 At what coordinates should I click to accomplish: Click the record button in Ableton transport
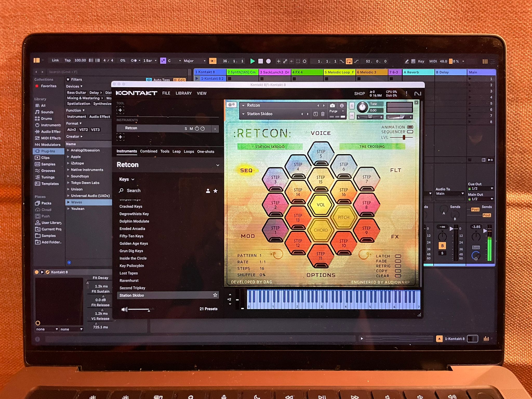pos(269,61)
